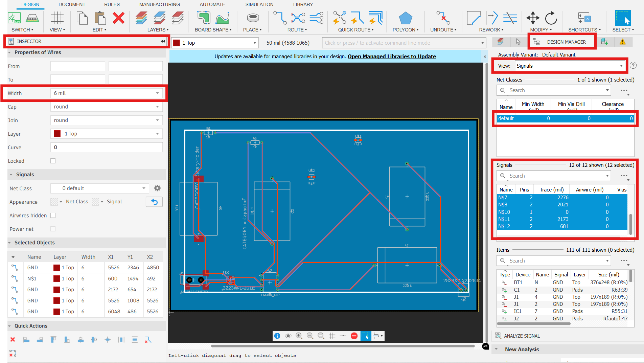Switch to the Manufacturing tab
The width and height of the screenshot is (644, 363).
point(159,4)
